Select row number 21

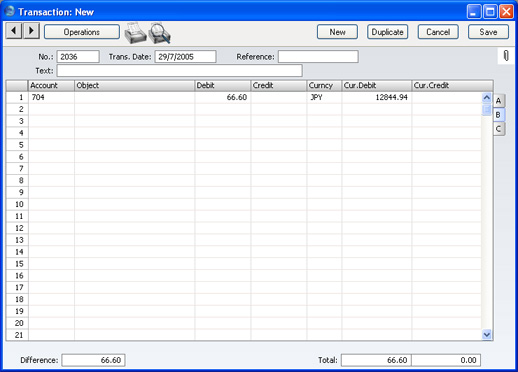click(17, 335)
